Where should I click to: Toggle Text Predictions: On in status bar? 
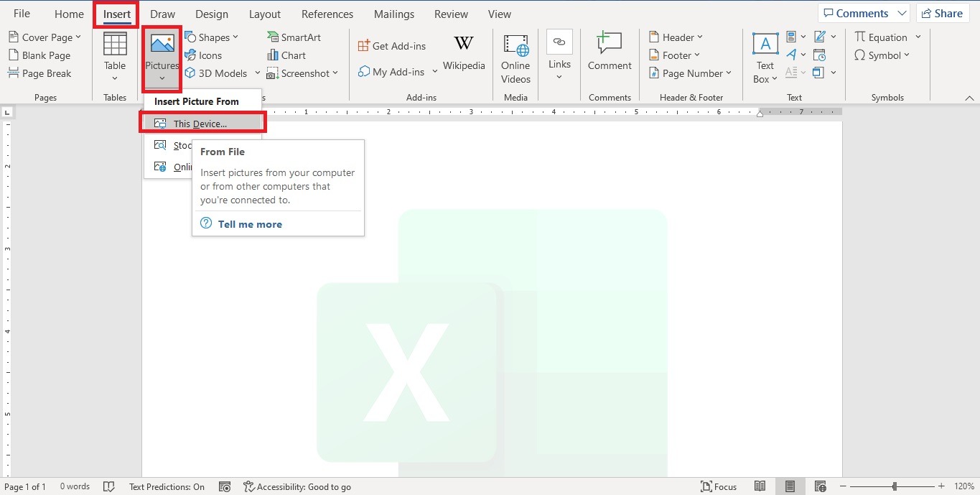point(167,486)
